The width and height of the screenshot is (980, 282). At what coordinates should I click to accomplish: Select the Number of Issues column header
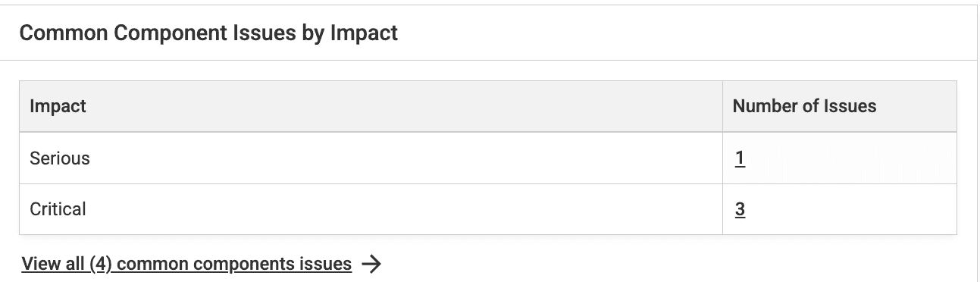point(839,107)
